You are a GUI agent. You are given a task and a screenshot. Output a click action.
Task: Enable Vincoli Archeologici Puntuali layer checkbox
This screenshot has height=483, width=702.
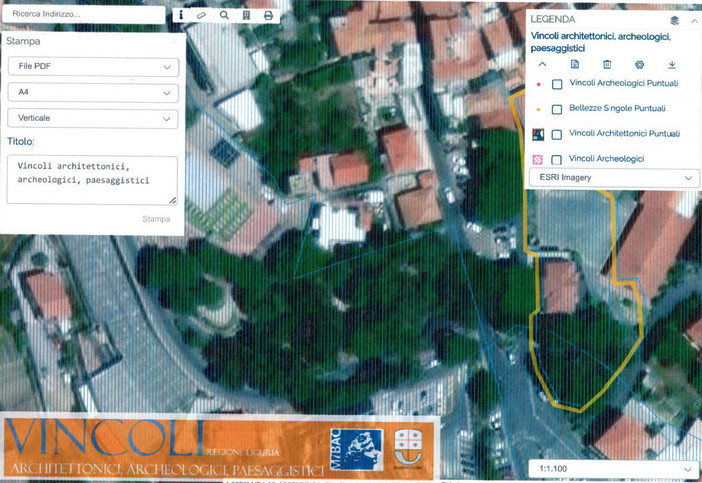pyautogui.click(x=557, y=85)
